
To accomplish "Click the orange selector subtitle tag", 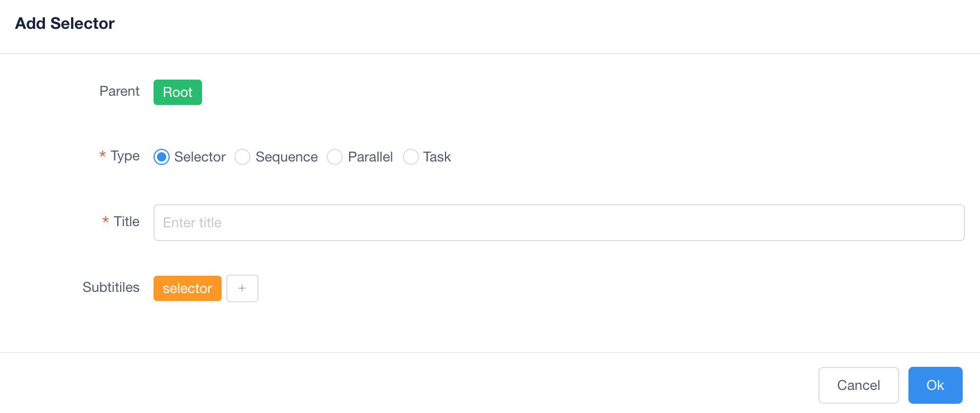I will 187,288.
